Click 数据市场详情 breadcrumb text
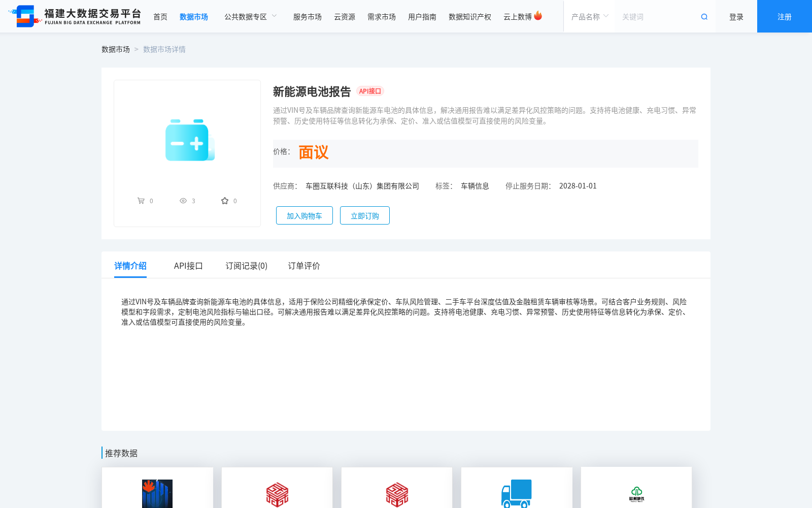The height and width of the screenshot is (508, 812). pos(164,49)
